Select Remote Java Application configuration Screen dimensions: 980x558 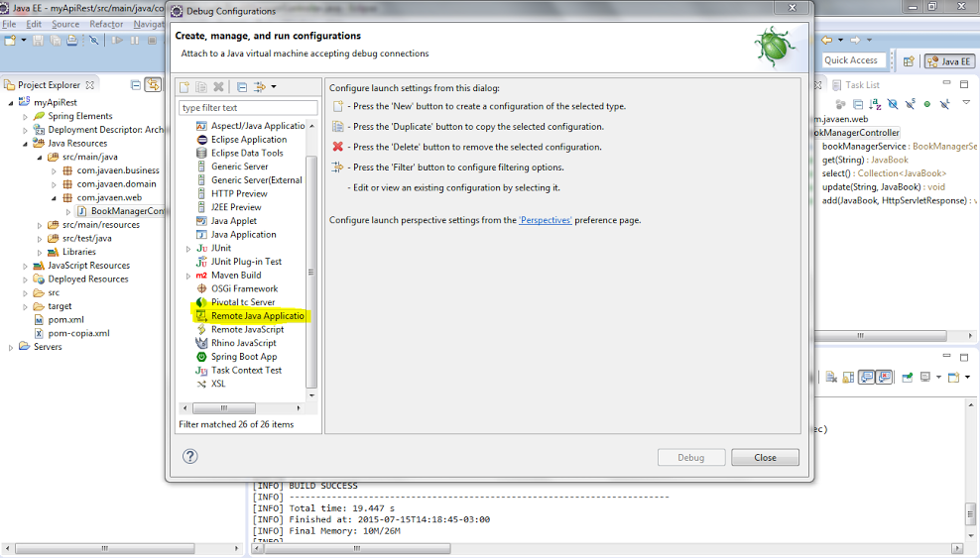[250, 316]
